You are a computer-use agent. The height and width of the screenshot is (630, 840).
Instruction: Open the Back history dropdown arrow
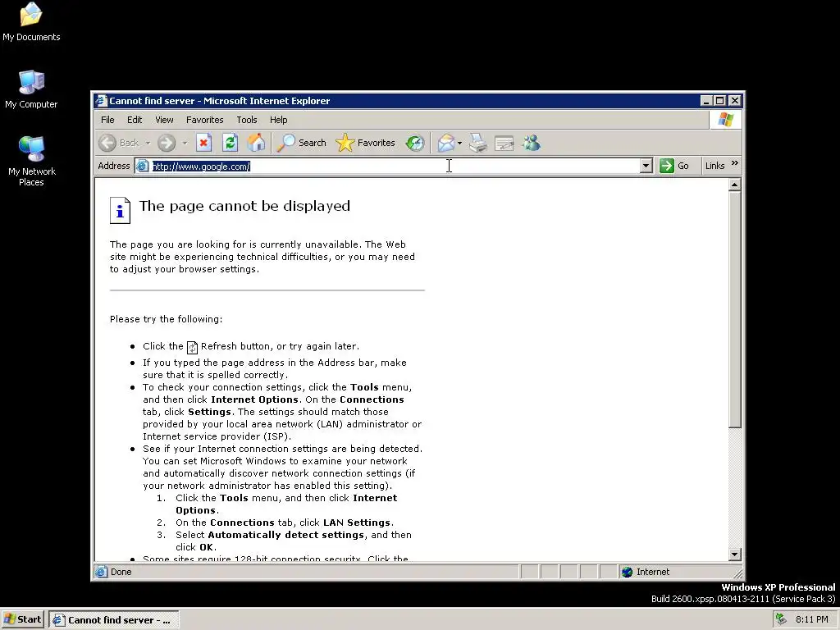click(x=148, y=143)
